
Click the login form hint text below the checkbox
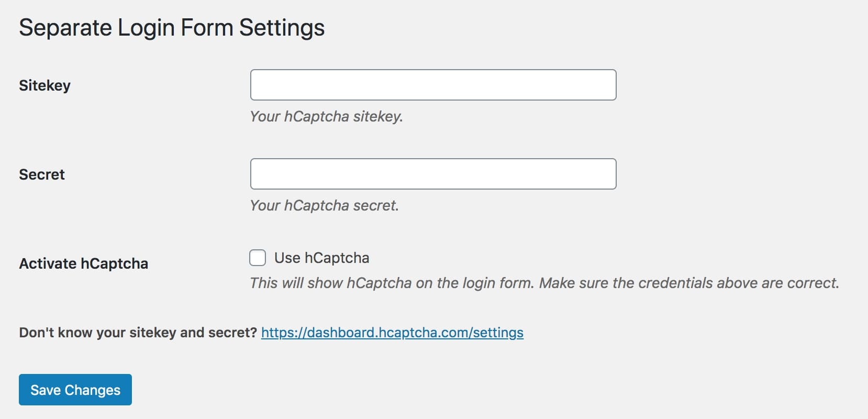point(544,283)
